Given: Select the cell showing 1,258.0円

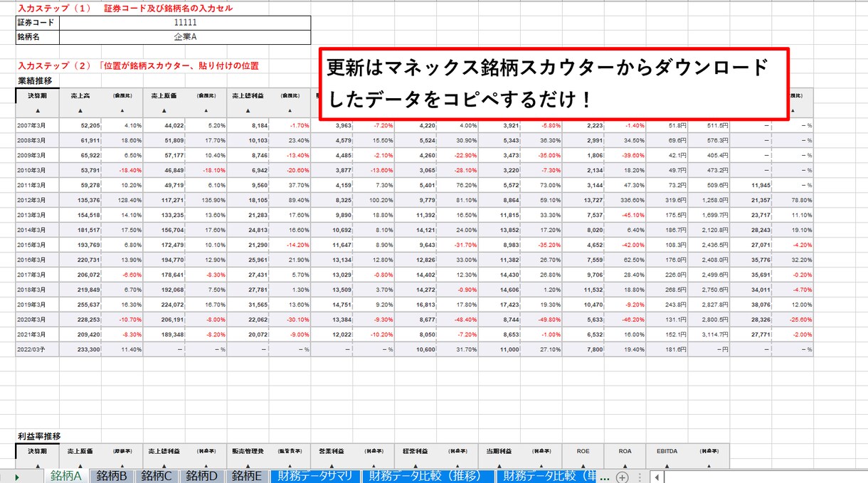Looking at the screenshot, I should (x=709, y=200).
